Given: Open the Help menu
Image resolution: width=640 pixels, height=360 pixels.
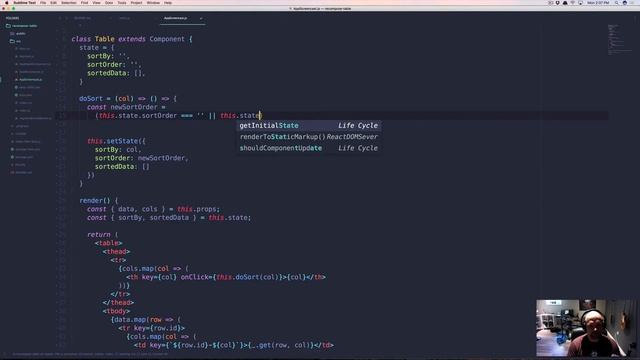Looking at the screenshot, I should [168, 2].
